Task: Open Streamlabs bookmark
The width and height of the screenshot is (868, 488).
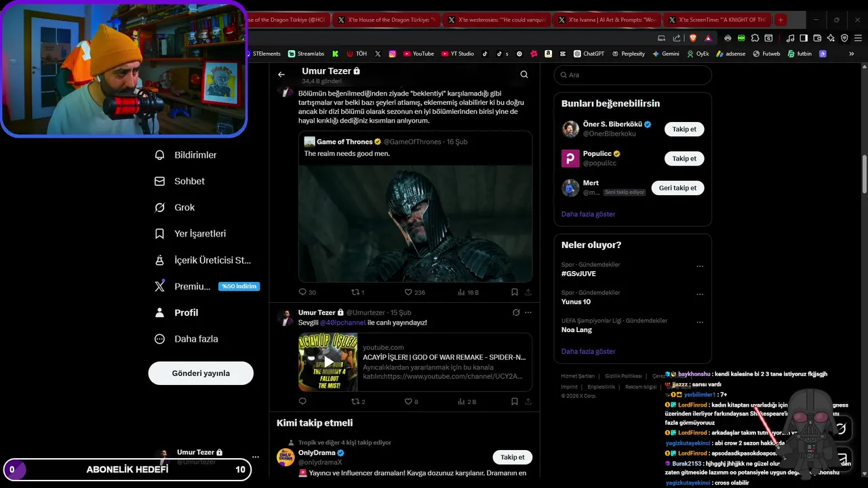Action: (x=306, y=54)
